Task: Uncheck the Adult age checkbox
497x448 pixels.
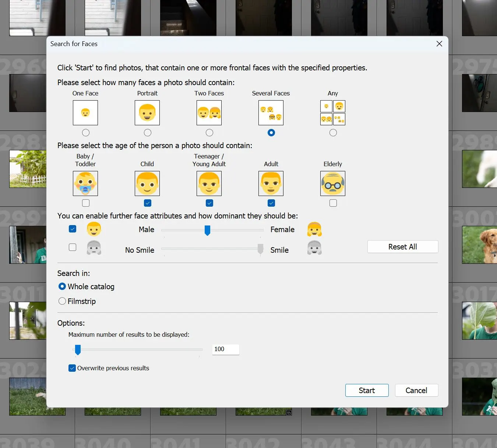Action: (x=271, y=203)
